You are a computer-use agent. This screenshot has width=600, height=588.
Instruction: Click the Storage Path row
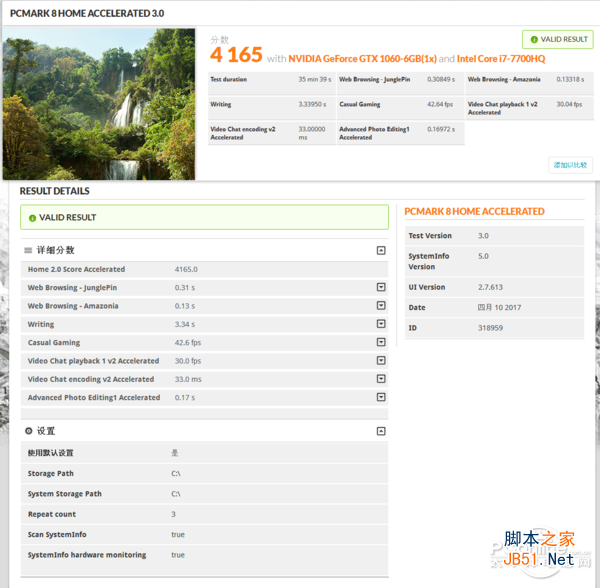(204, 474)
